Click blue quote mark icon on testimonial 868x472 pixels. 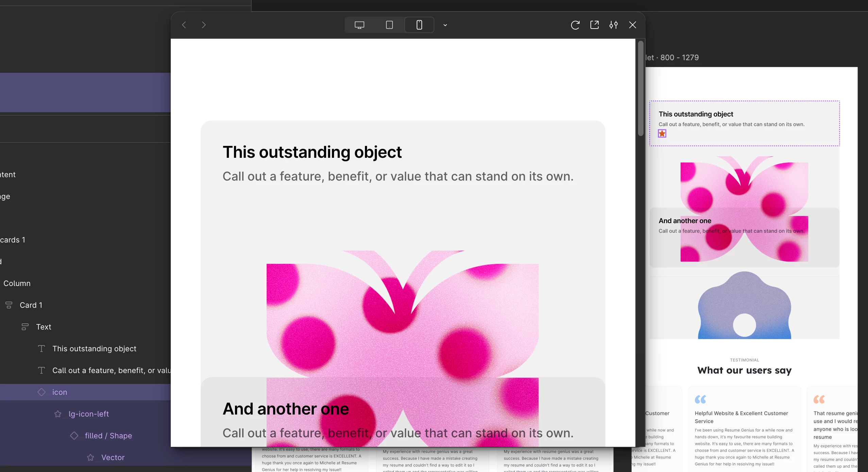tap(700, 399)
